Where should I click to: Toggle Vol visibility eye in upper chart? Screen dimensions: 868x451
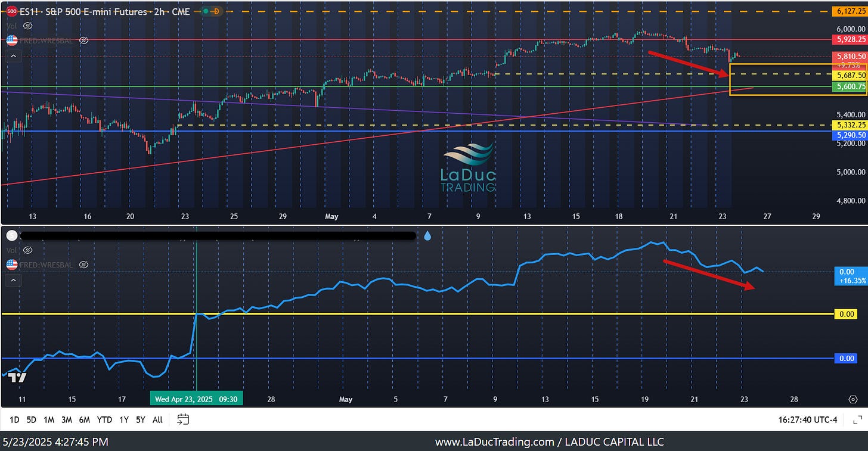(x=27, y=26)
